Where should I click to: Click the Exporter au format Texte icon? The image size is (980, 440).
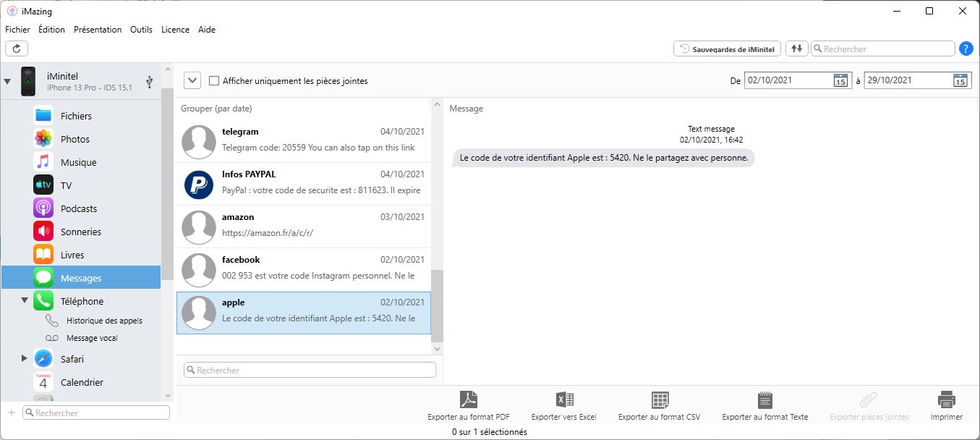[x=765, y=399]
